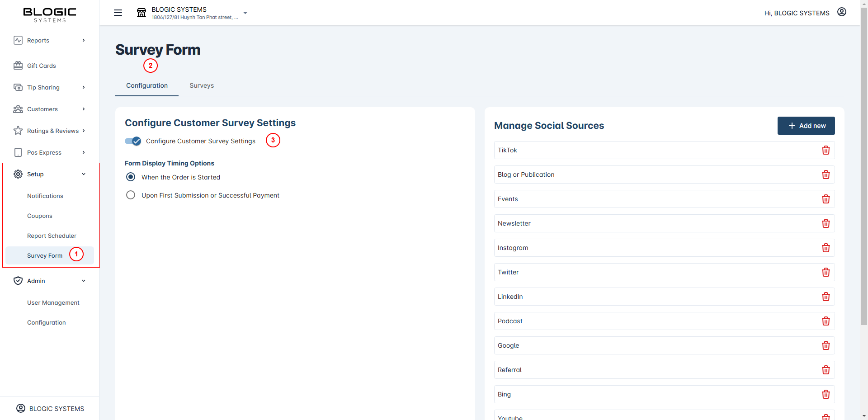Expand Ratings & Reviews submenu
The image size is (868, 420).
click(x=84, y=131)
